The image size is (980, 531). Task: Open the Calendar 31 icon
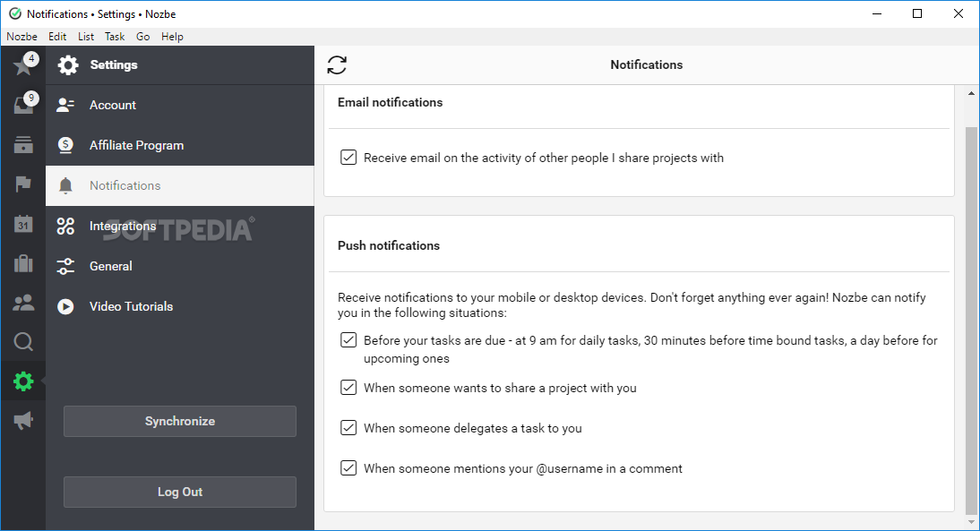click(24, 224)
